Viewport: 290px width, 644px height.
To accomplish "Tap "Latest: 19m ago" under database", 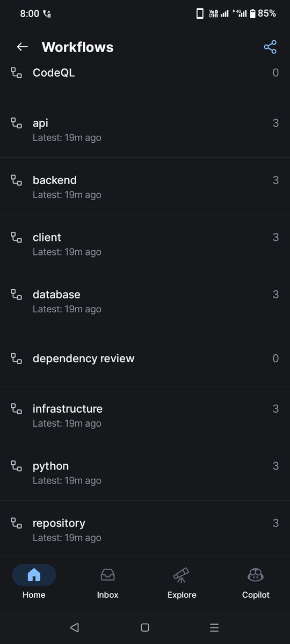I will pos(67,309).
